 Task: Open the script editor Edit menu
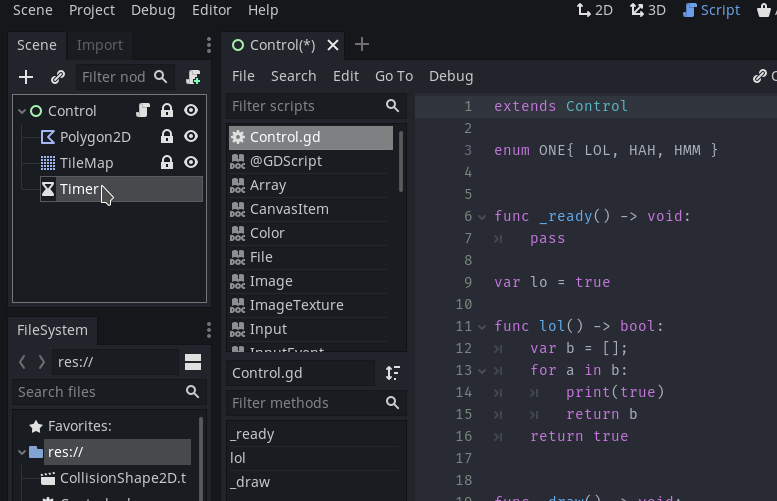346,76
